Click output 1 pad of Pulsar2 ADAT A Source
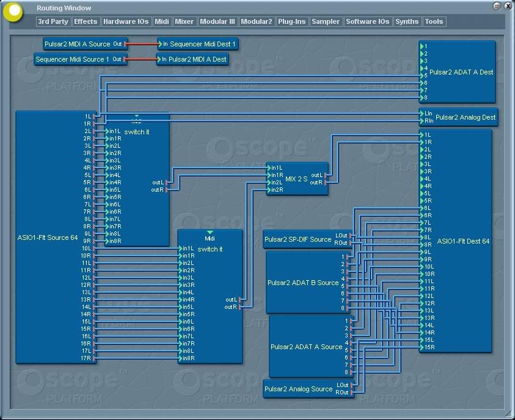This screenshot has width=515, height=420. tap(351, 321)
